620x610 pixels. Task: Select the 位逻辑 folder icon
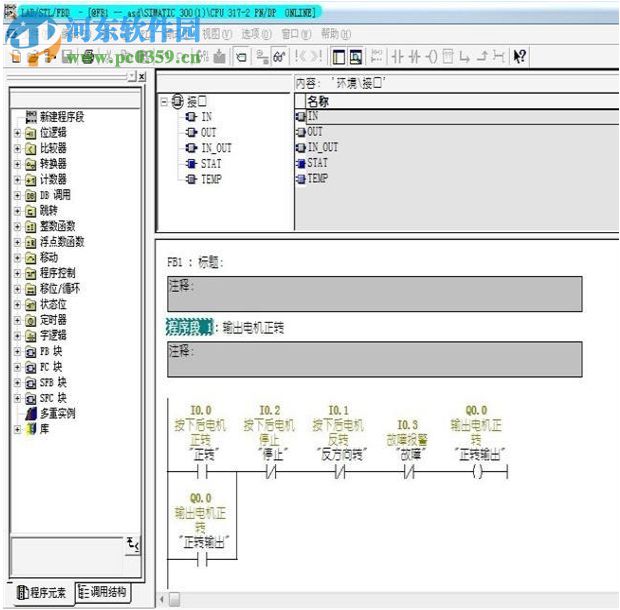click(30, 133)
